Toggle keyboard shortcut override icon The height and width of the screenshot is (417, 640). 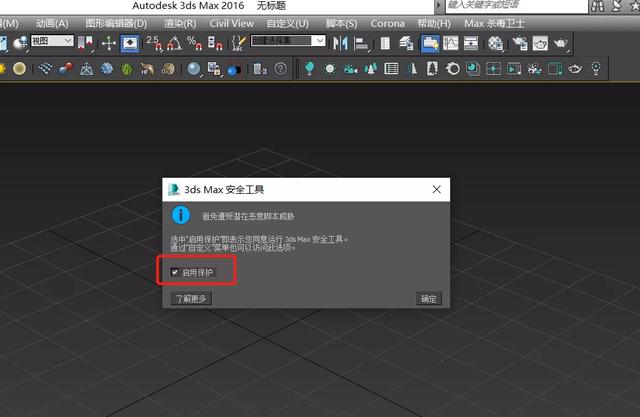coord(130,43)
